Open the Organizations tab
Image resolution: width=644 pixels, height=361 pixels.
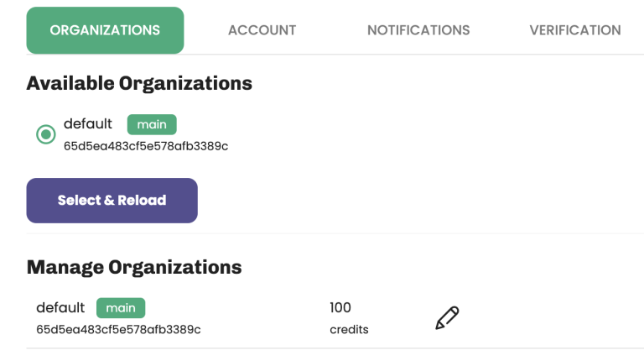[105, 30]
